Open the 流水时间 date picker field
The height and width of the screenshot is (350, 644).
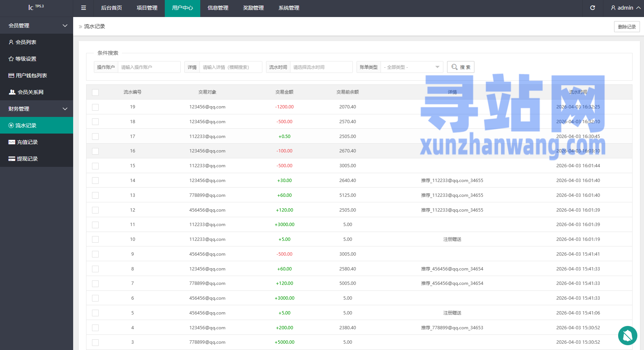click(321, 67)
